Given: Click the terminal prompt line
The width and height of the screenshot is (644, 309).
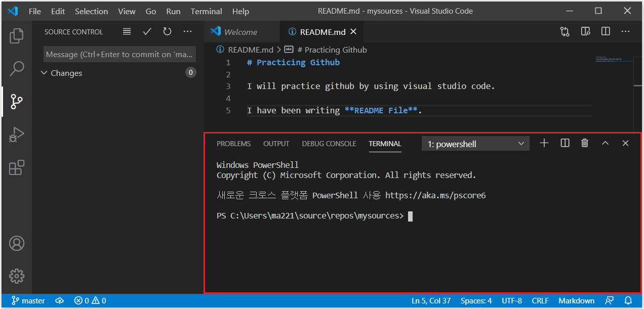Looking at the screenshot, I should click(315, 216).
